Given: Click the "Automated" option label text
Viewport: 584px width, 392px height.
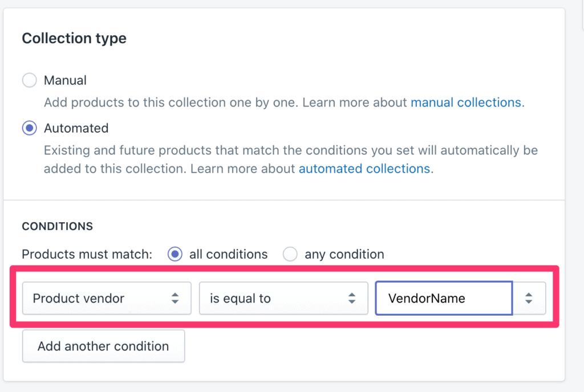Looking at the screenshot, I should point(76,128).
